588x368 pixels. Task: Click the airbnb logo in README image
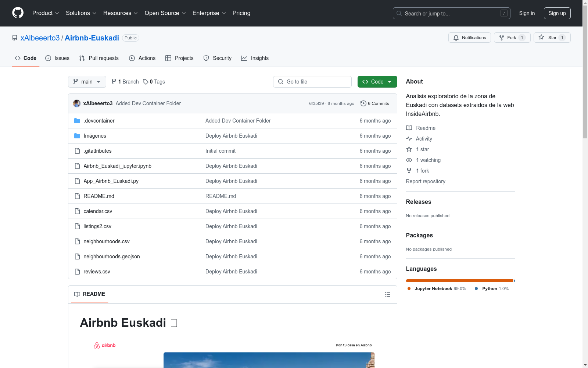[105, 345]
